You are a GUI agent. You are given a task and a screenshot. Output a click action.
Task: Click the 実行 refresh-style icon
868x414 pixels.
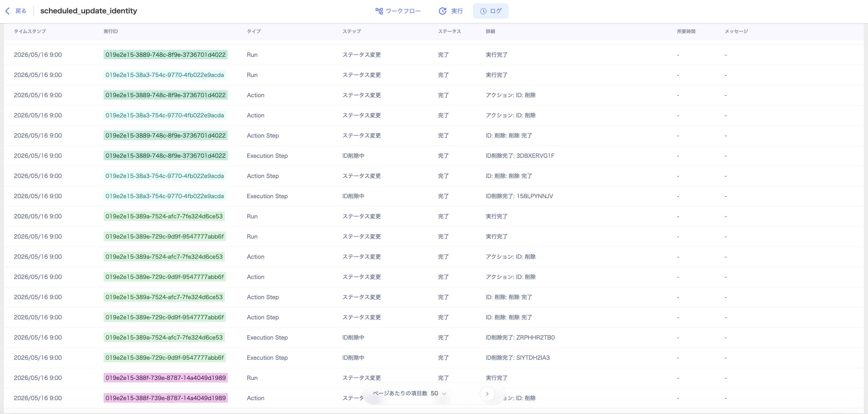(443, 11)
